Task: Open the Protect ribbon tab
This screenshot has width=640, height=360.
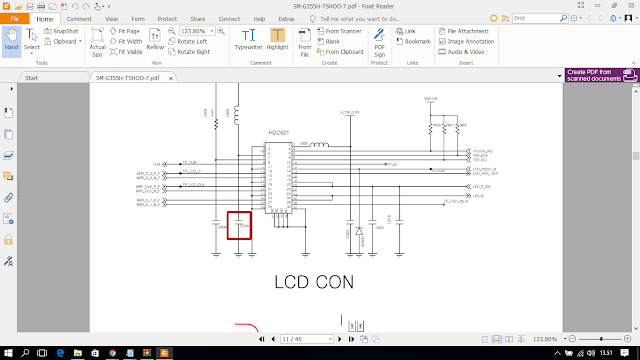Action: point(167,19)
